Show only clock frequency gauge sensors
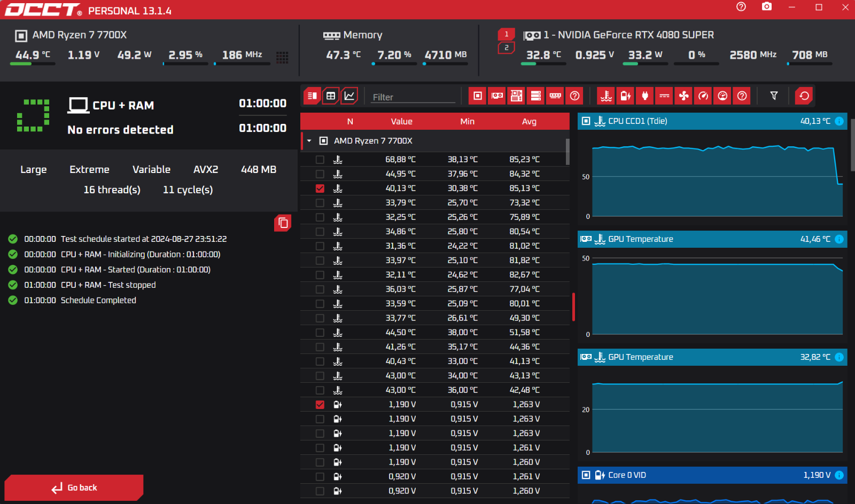 point(703,96)
